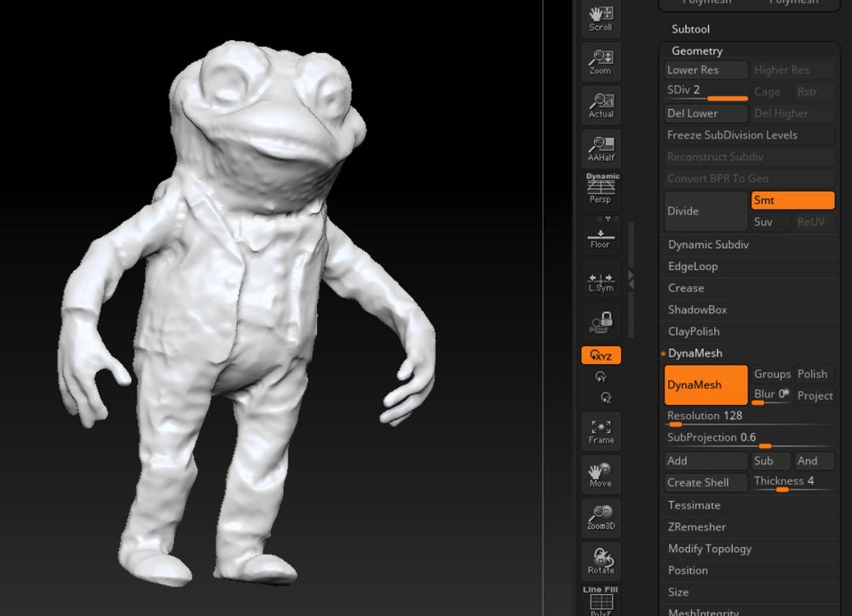
Task: Select Z-axis rotation icon
Action: 606,397
